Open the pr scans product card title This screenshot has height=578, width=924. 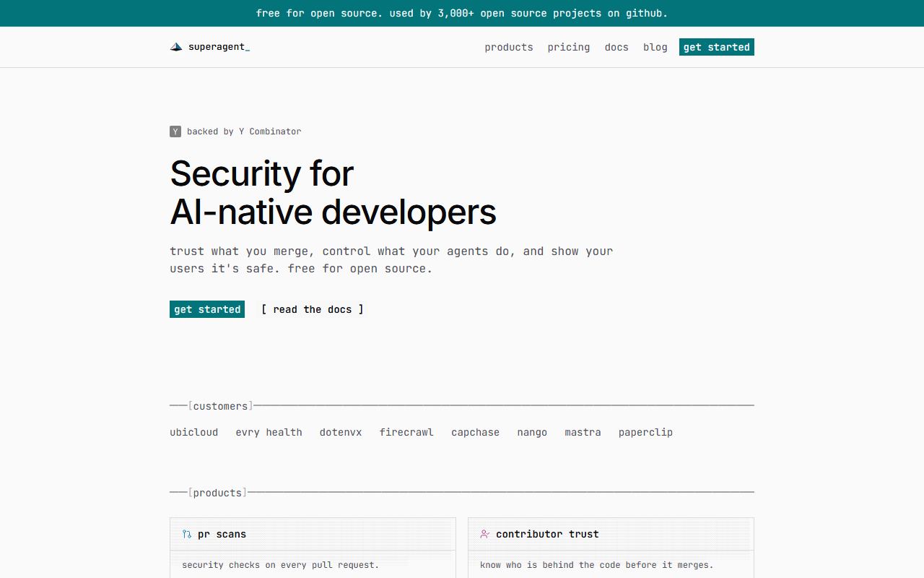coord(222,534)
